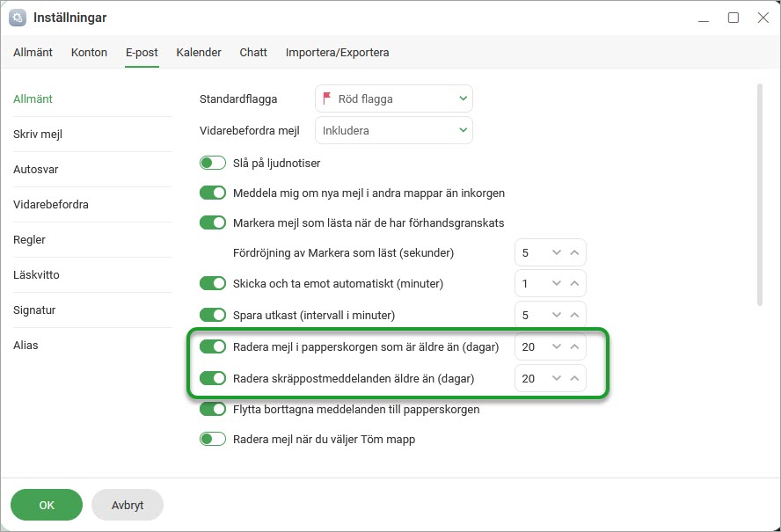
Task: Click the vertical scrollbar in settings panel
Action: click(759, 193)
